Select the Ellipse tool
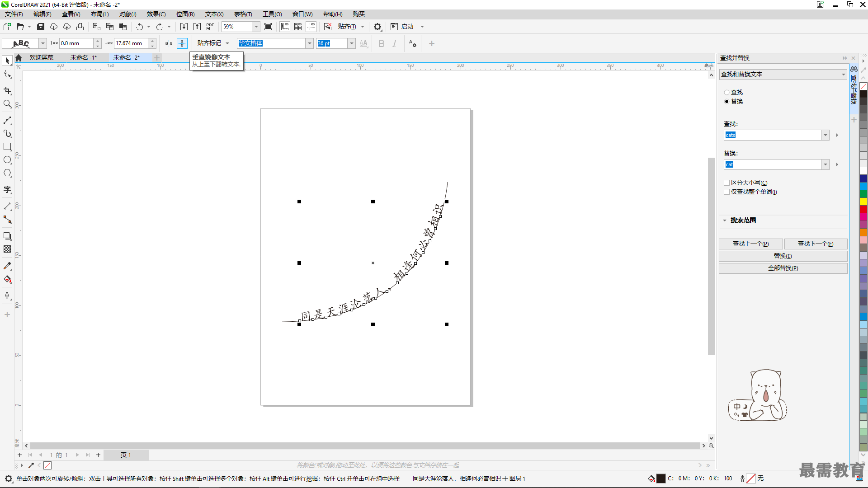This screenshot has width=868, height=488. [7, 160]
